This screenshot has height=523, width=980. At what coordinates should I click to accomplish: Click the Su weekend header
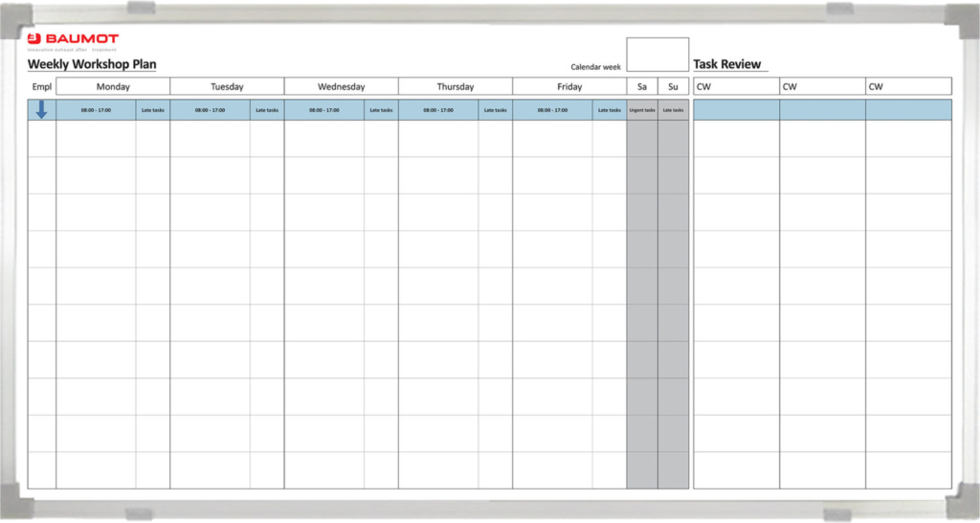pyautogui.click(x=673, y=87)
